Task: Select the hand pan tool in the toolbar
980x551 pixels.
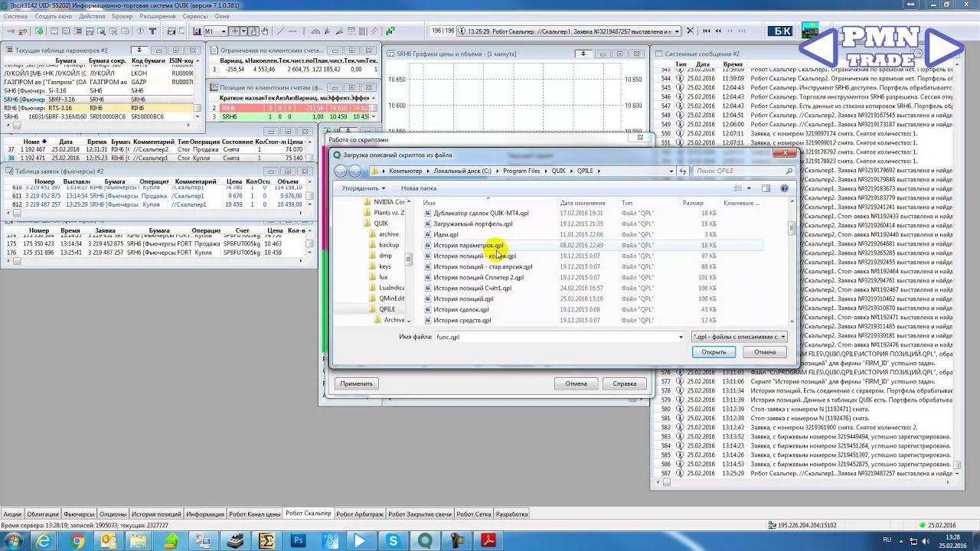Action: click(264, 31)
